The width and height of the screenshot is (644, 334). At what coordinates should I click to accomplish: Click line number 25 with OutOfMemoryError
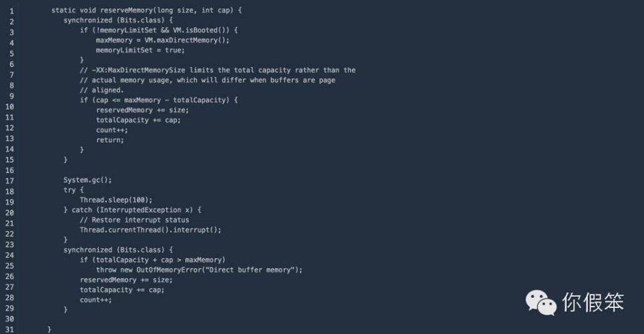[10, 266]
